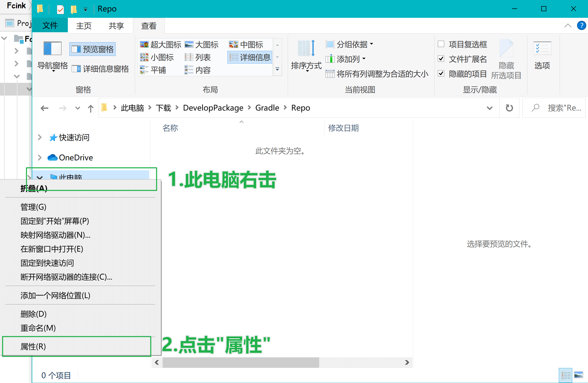Choose Properties (属性) in context menu

tap(33, 346)
